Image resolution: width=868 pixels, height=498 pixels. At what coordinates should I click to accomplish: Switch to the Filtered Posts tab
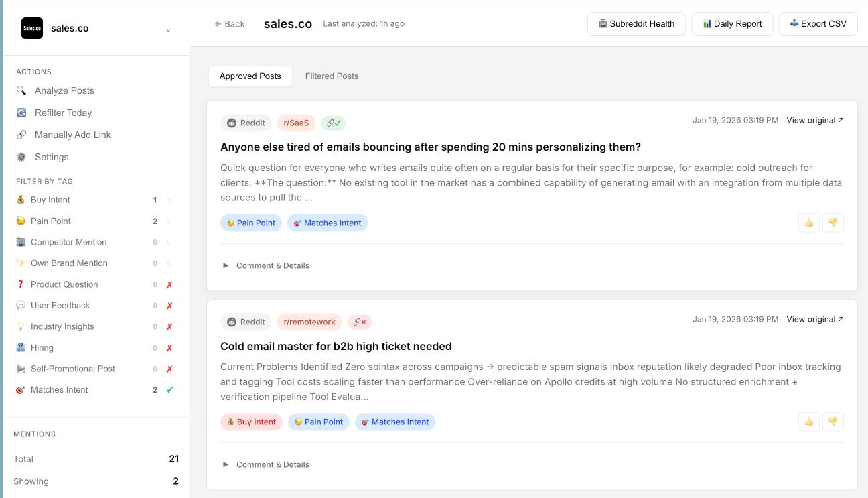click(332, 76)
